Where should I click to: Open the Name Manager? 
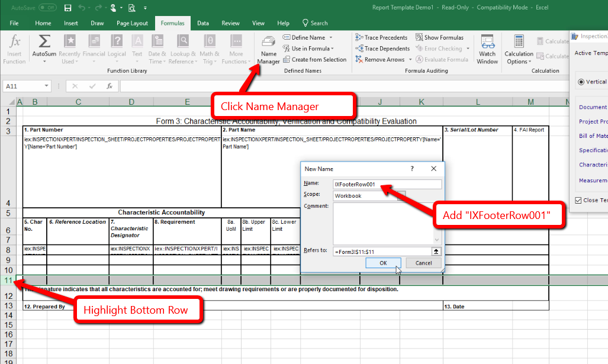(x=268, y=49)
